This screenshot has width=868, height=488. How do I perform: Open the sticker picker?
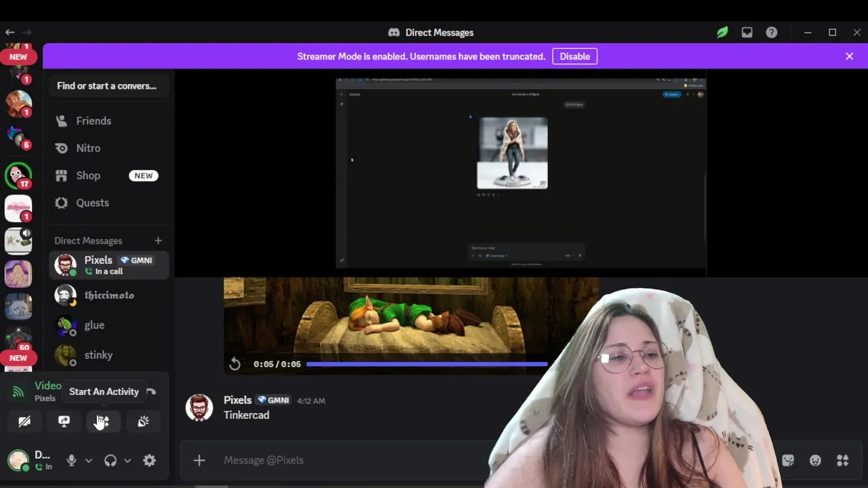[x=788, y=460]
